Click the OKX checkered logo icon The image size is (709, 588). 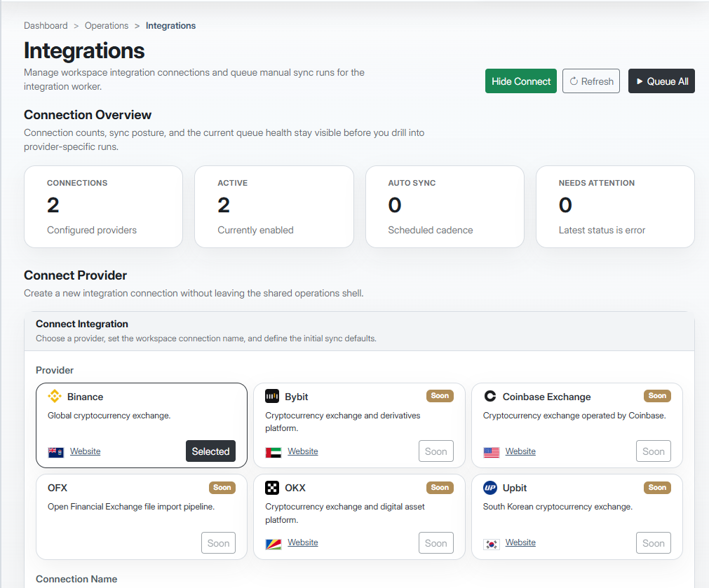[272, 488]
